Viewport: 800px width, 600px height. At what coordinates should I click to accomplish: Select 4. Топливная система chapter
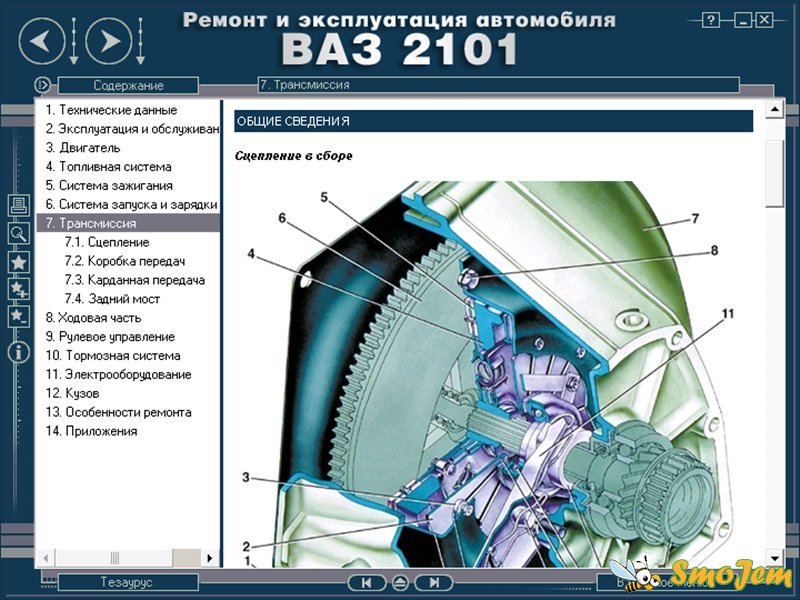108,167
